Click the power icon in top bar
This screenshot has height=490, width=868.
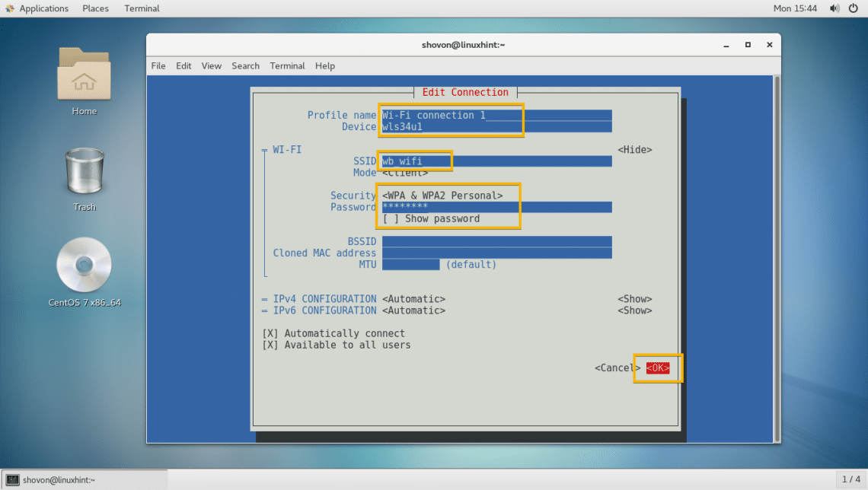(x=853, y=8)
